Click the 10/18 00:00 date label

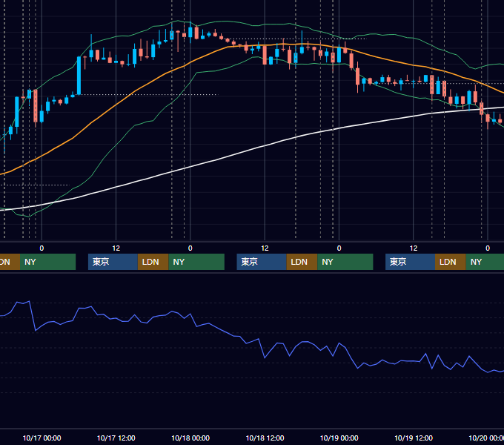[190, 438]
